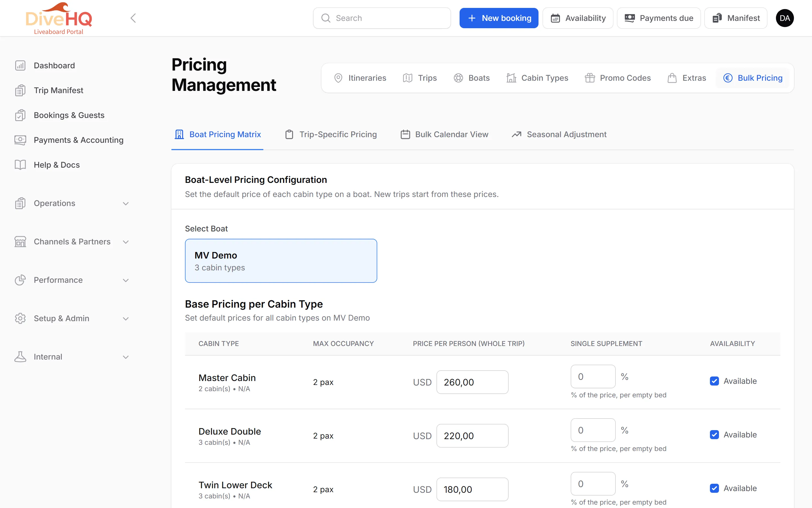Click Deluxe Double single supplement field
Image resolution: width=812 pixels, height=508 pixels.
[x=593, y=430]
